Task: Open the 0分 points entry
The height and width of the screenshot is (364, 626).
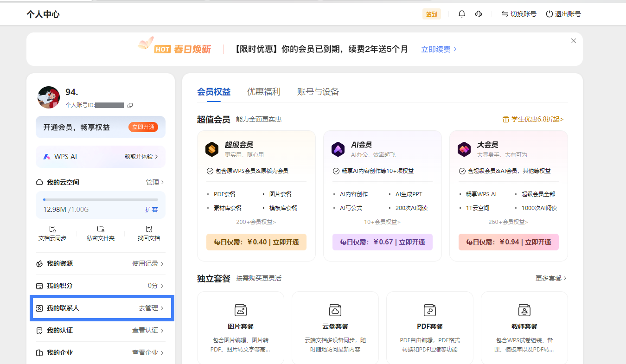Action: tap(156, 286)
